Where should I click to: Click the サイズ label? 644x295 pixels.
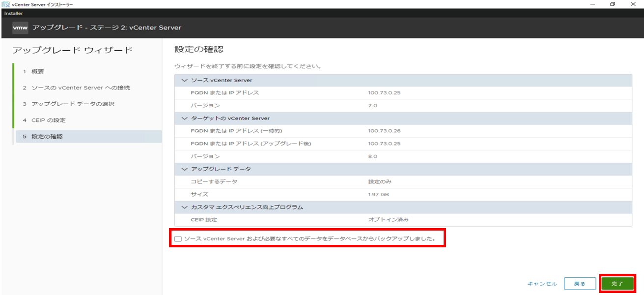[x=199, y=195]
